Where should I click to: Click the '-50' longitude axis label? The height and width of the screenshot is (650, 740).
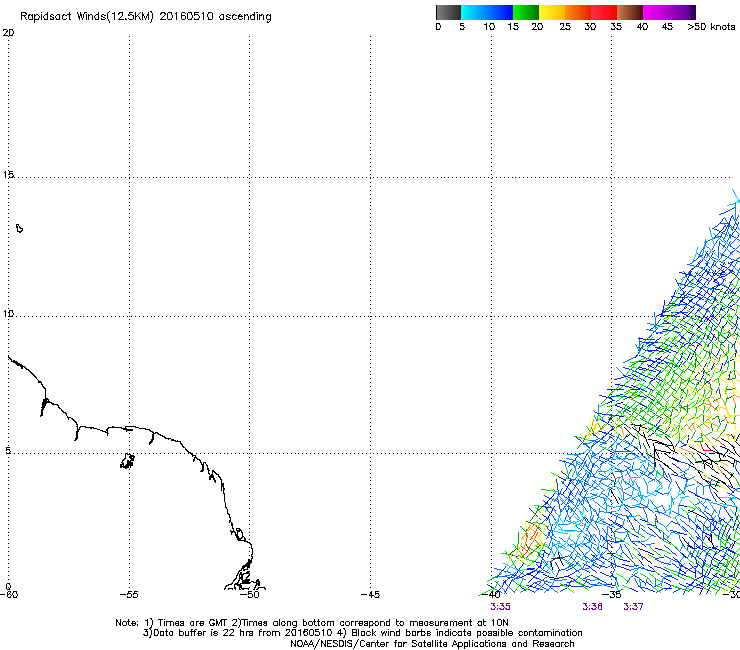pos(250,594)
